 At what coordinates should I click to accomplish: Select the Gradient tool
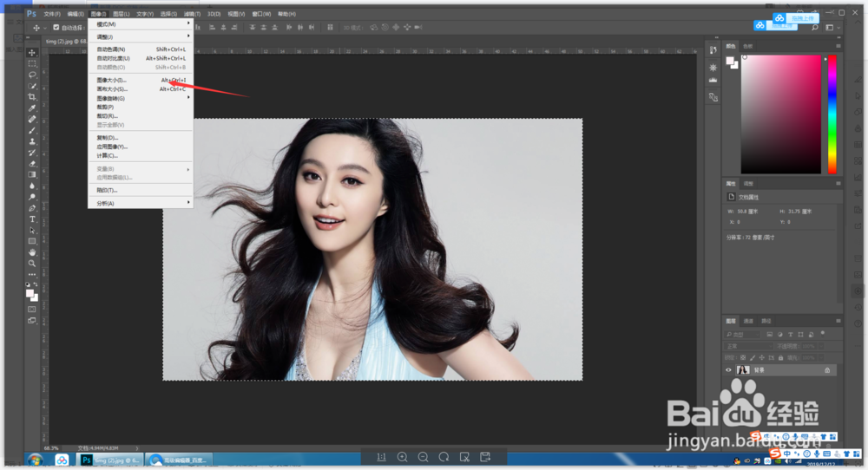click(x=32, y=174)
